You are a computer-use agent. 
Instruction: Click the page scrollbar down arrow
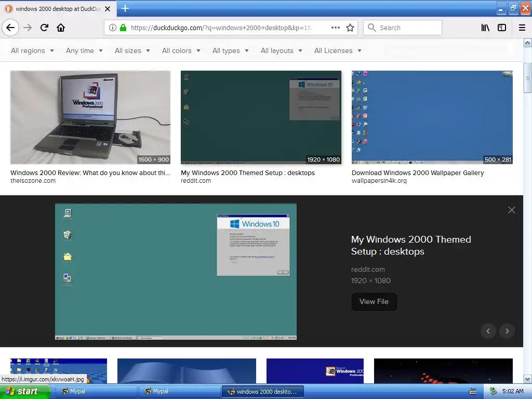[x=528, y=379]
